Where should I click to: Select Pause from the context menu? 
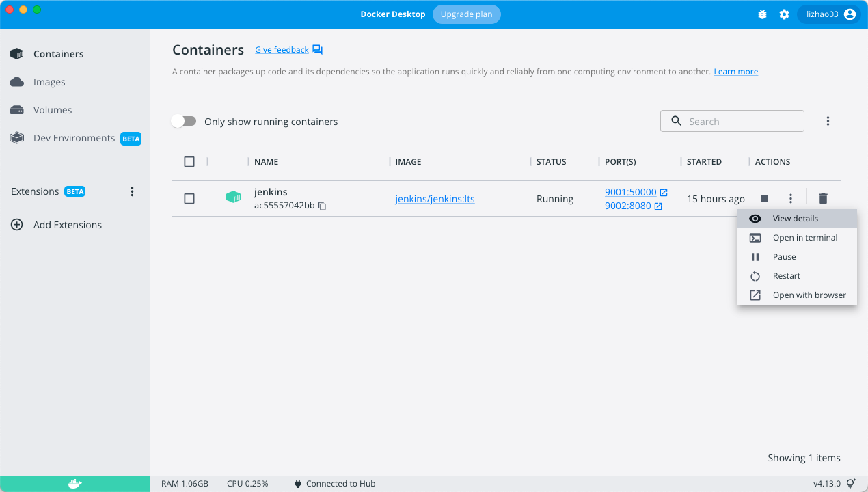click(x=797, y=257)
